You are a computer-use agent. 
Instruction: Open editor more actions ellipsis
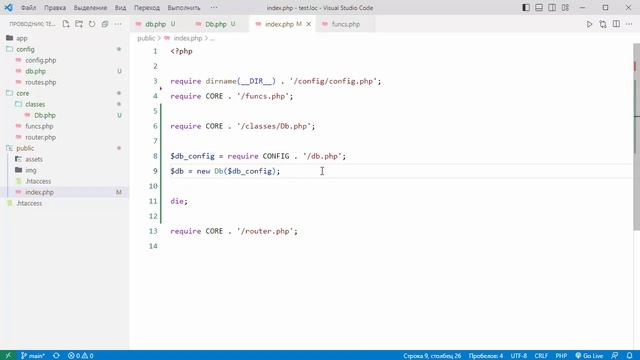point(629,24)
